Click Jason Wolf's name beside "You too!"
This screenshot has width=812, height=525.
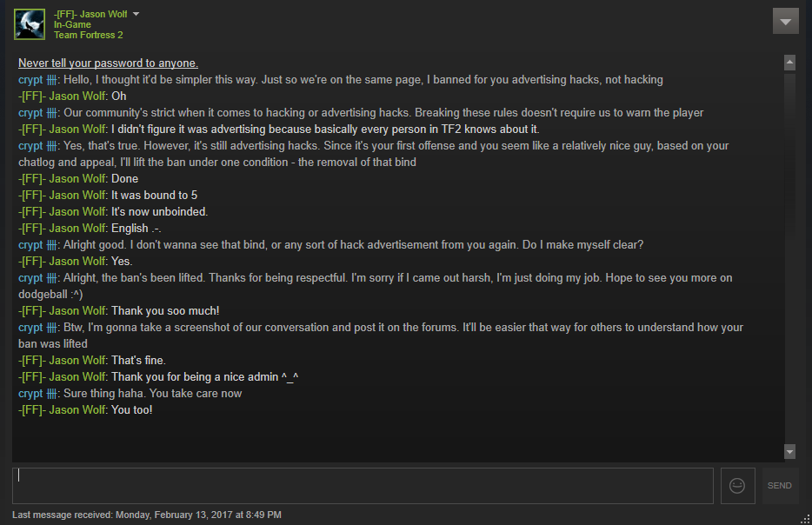(x=62, y=409)
